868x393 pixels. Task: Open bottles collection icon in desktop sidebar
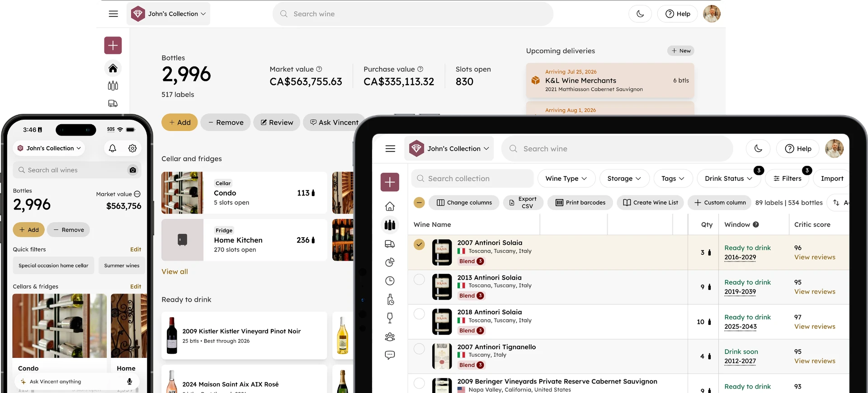[113, 86]
